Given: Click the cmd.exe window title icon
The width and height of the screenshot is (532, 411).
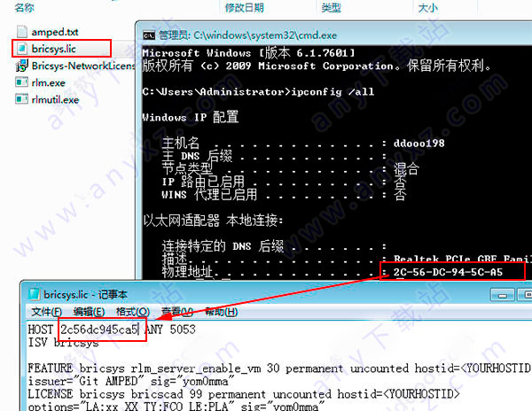Looking at the screenshot, I should click(x=149, y=35).
